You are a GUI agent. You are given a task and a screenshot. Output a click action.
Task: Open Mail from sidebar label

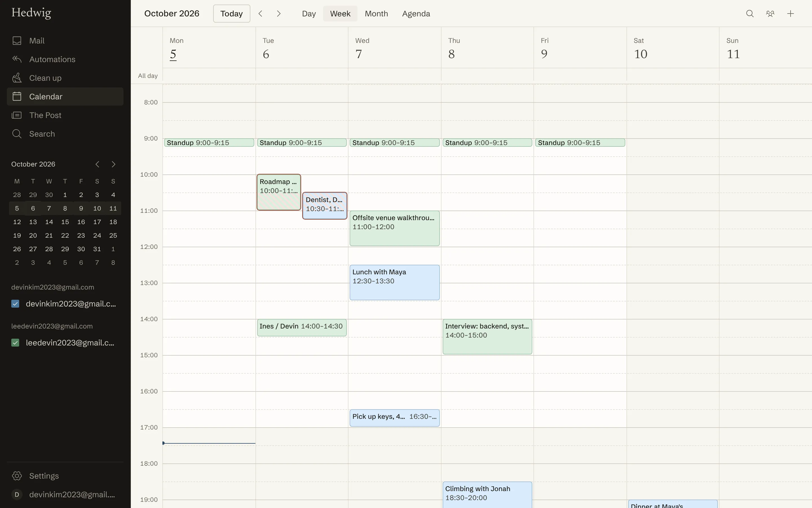(x=37, y=41)
